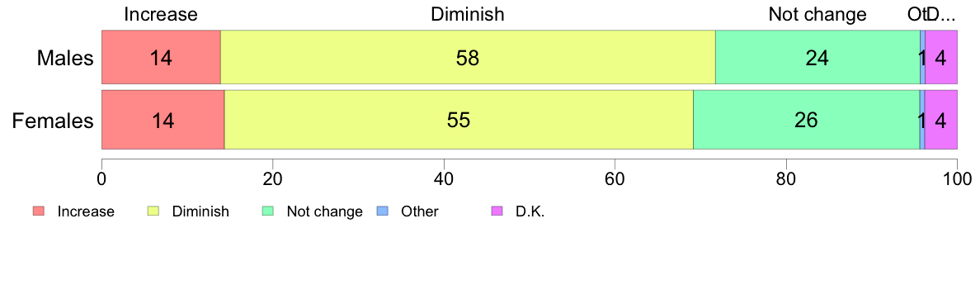
Task: Click the Not change header above bars
Action: point(817,14)
